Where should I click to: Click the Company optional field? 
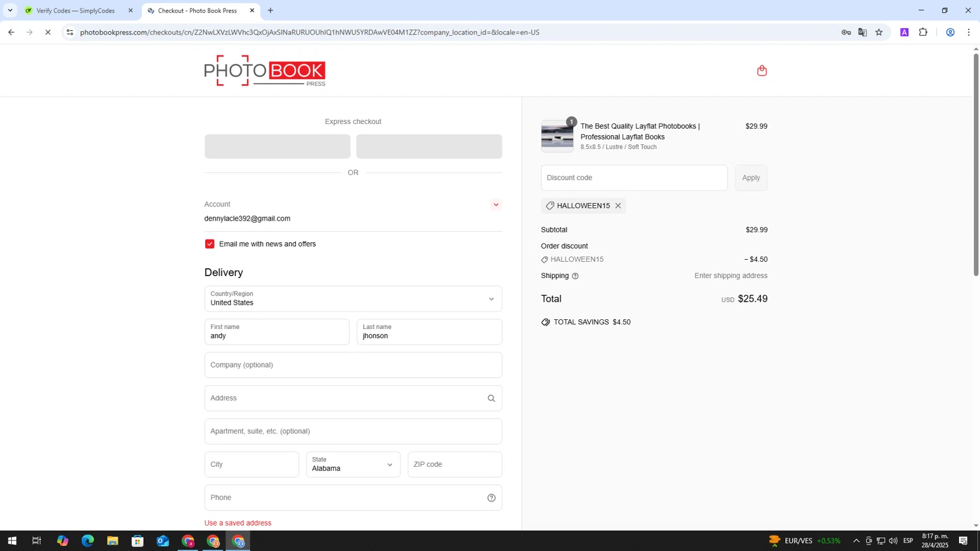click(x=353, y=365)
